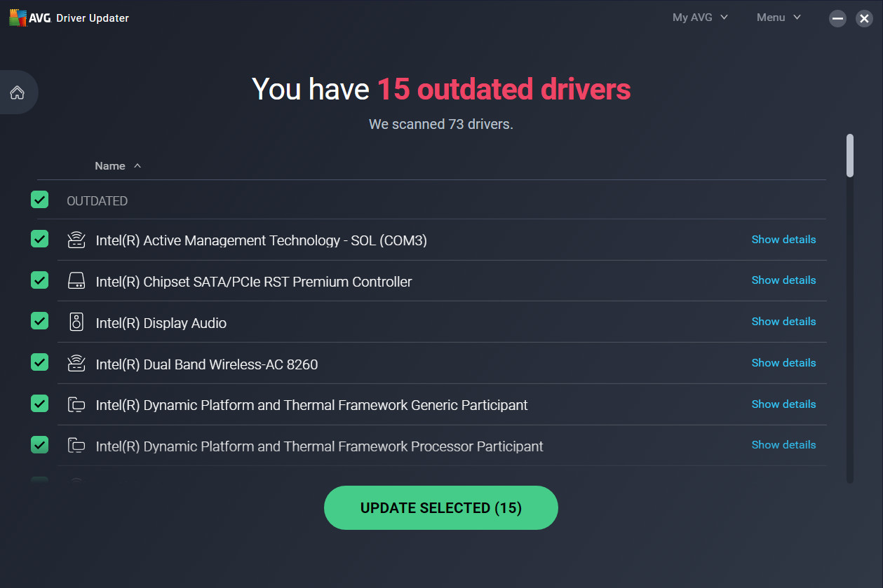Screen dimensions: 883x588
Task: Click the Dual Band Wireless-AC network icon
Action: click(x=76, y=364)
